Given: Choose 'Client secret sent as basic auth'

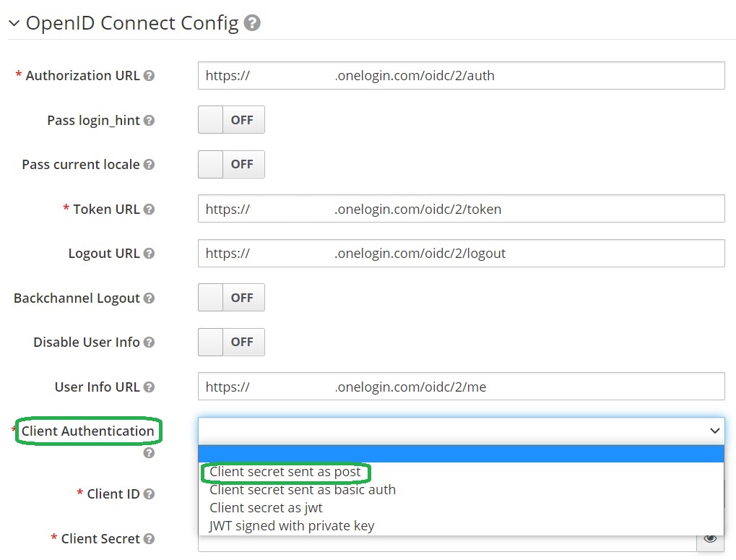Looking at the screenshot, I should point(303,490).
